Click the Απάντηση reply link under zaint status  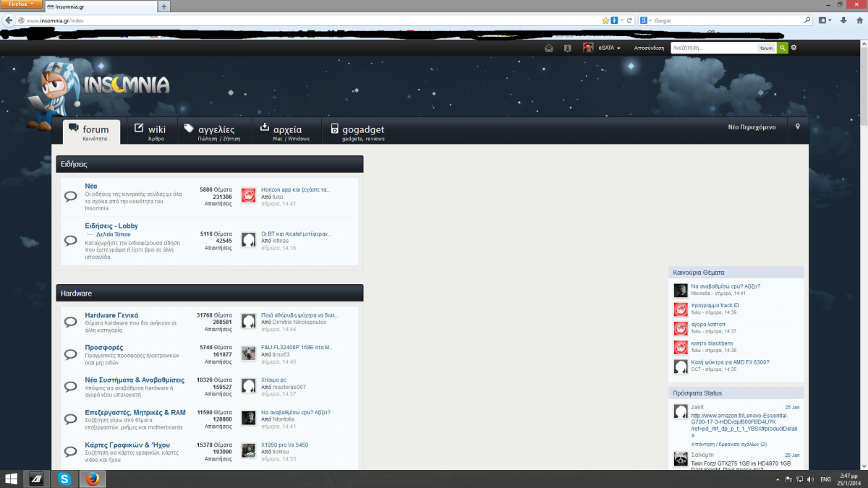[705, 444]
